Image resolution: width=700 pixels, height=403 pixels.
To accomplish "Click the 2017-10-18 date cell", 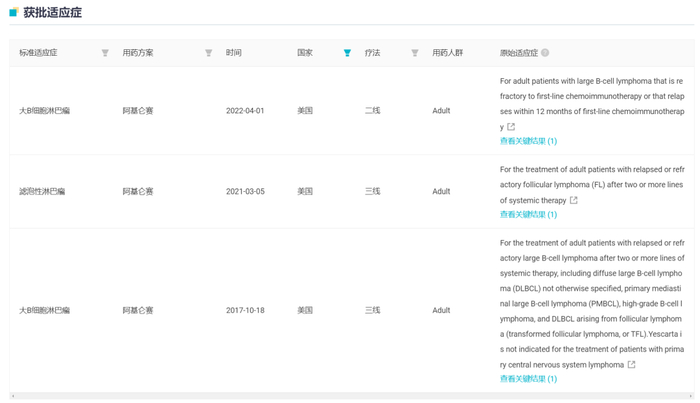I will tap(245, 310).
